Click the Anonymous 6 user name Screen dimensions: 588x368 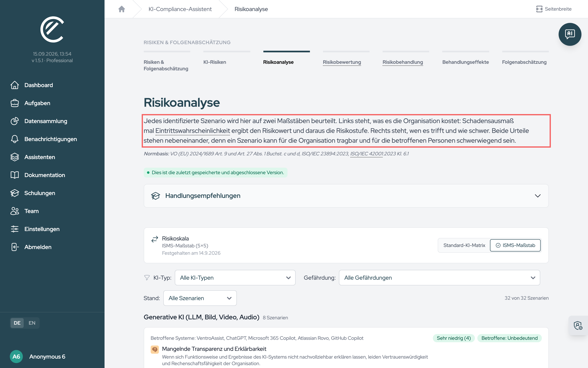click(x=47, y=357)
